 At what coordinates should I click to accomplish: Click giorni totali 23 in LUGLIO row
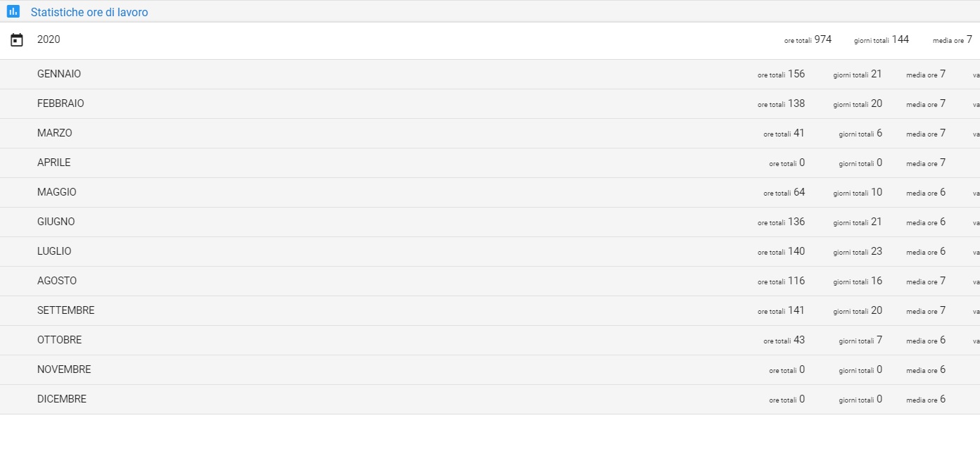pyautogui.click(x=876, y=251)
